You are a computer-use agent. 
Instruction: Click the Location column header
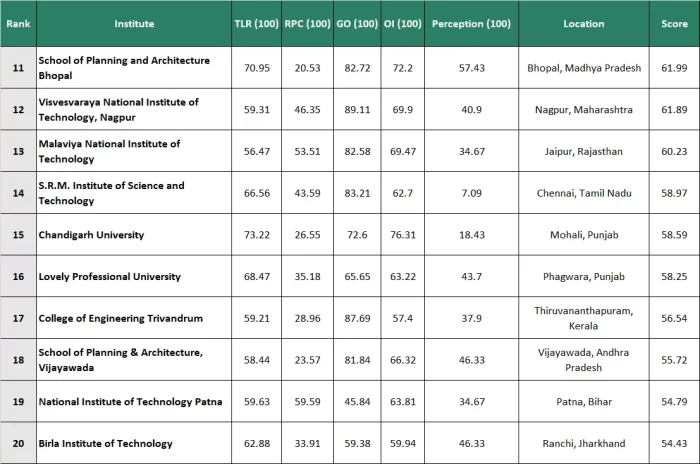pos(583,23)
